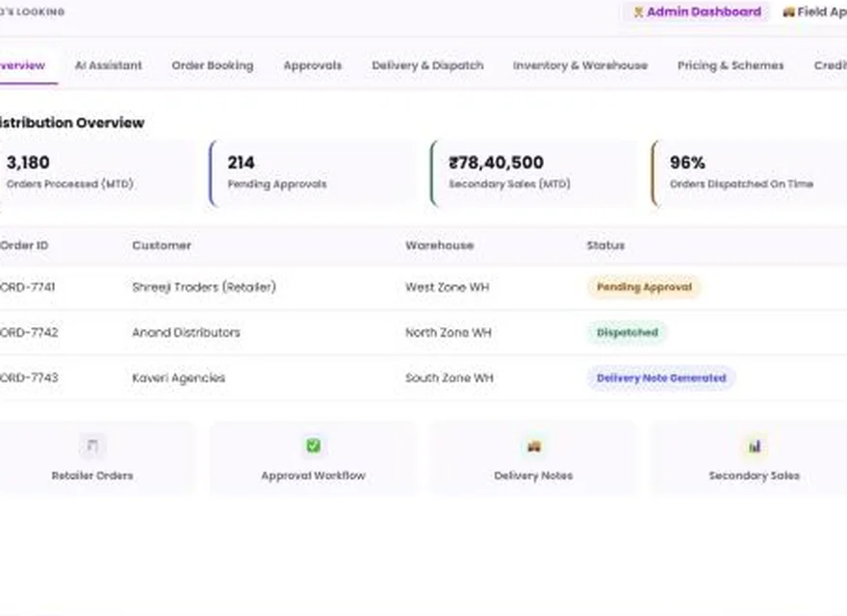Click North Zone WH warehouse cell
Viewport: 847px width, 616px height.
pos(449,332)
